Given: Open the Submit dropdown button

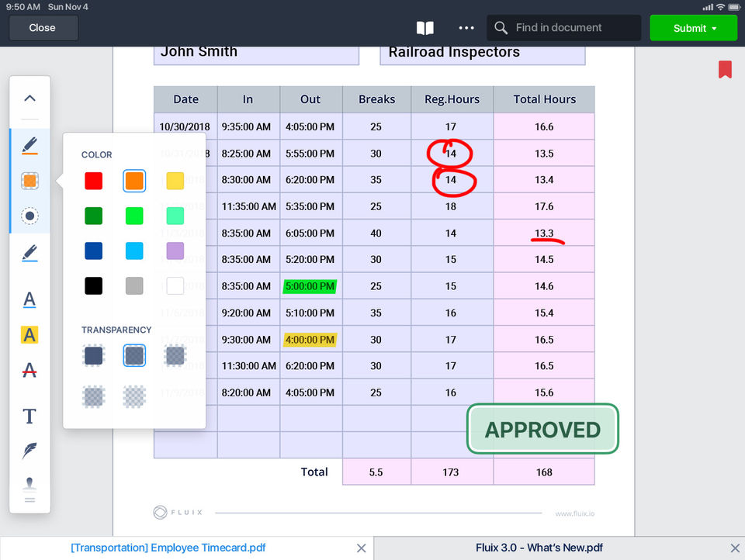Looking at the screenshot, I should pyautogui.click(x=693, y=28).
